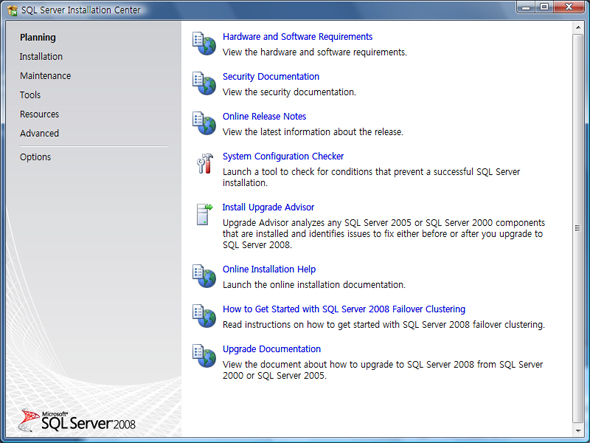Switch to the Installation category
Viewport: 590px width, 443px height.
41,56
